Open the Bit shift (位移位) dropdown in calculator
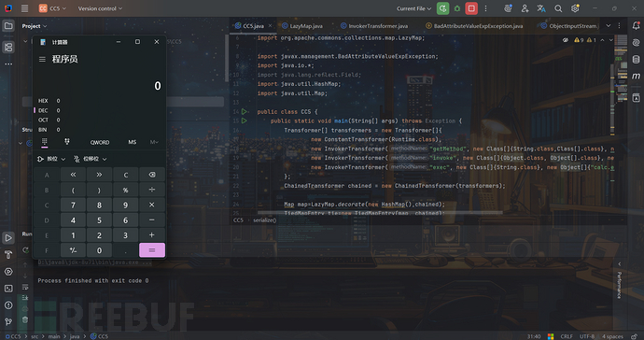This screenshot has height=340, width=644. click(90, 159)
